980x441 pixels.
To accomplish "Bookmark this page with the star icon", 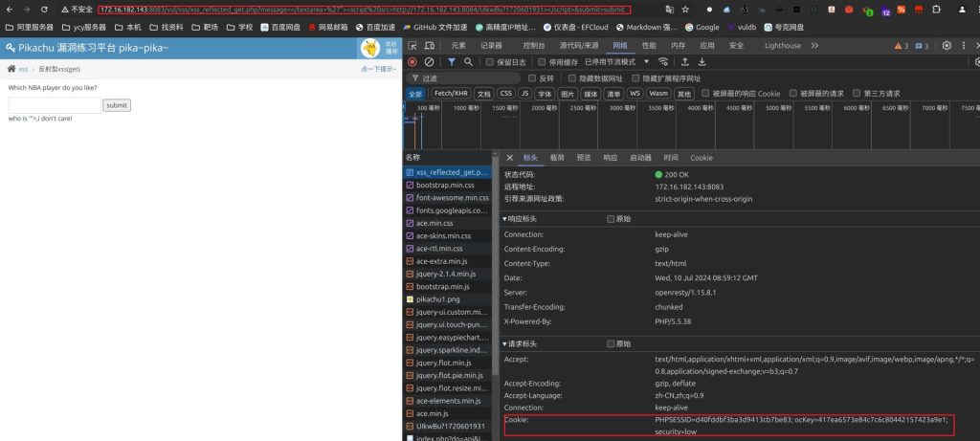I will click(685, 10).
